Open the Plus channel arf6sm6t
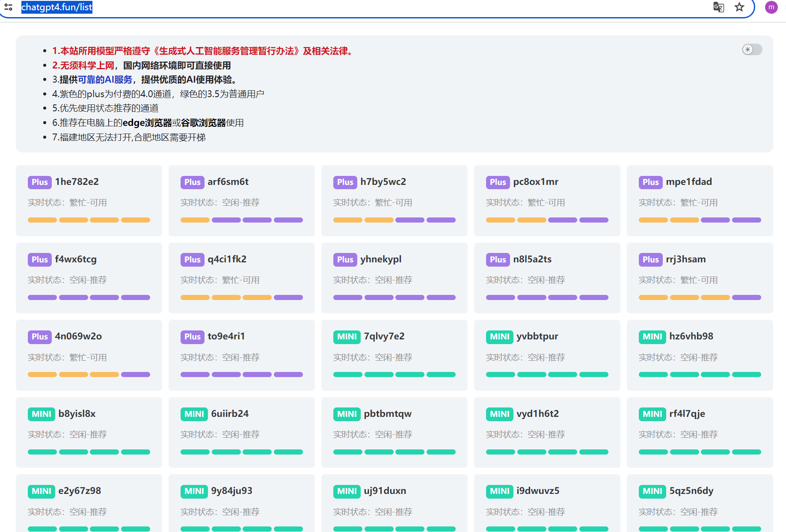786x532 pixels. tap(242, 201)
